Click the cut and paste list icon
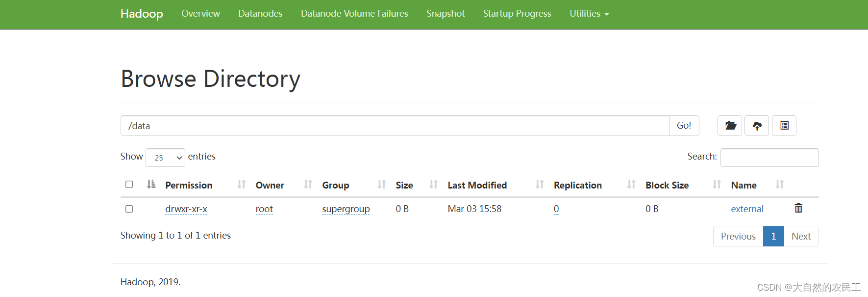The width and height of the screenshot is (868, 297). (x=784, y=126)
